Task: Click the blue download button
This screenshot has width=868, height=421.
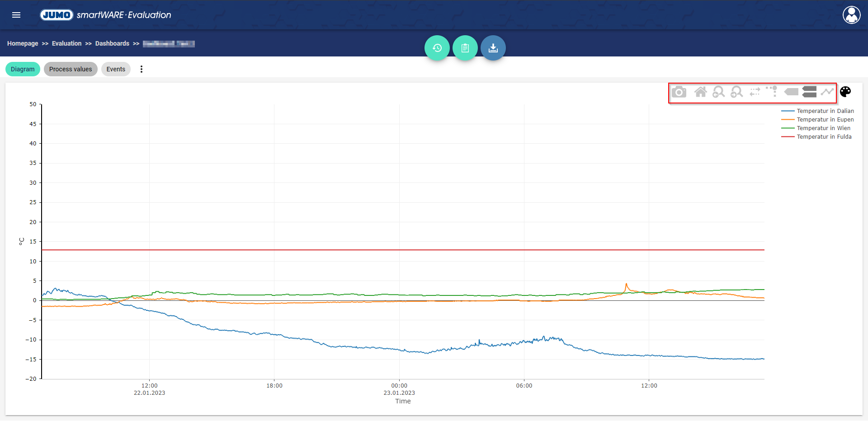Action: [493, 48]
